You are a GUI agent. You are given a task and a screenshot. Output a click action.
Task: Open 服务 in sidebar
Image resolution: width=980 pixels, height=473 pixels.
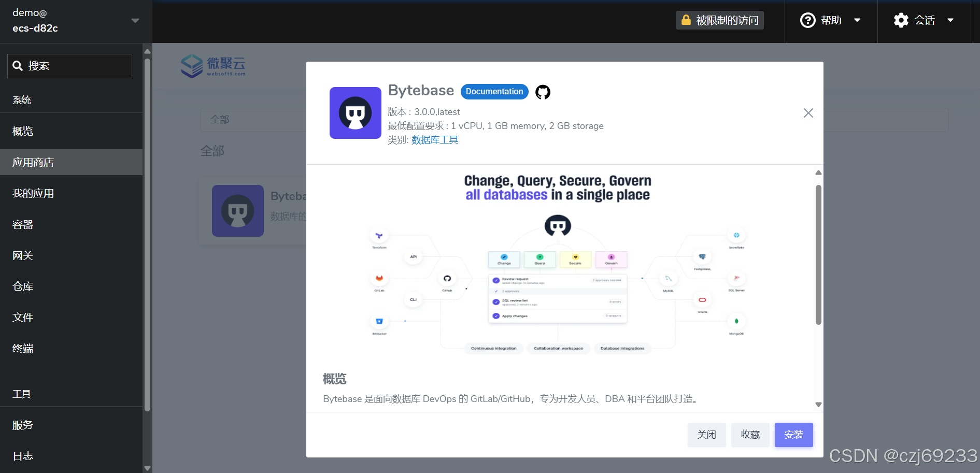pos(71,425)
